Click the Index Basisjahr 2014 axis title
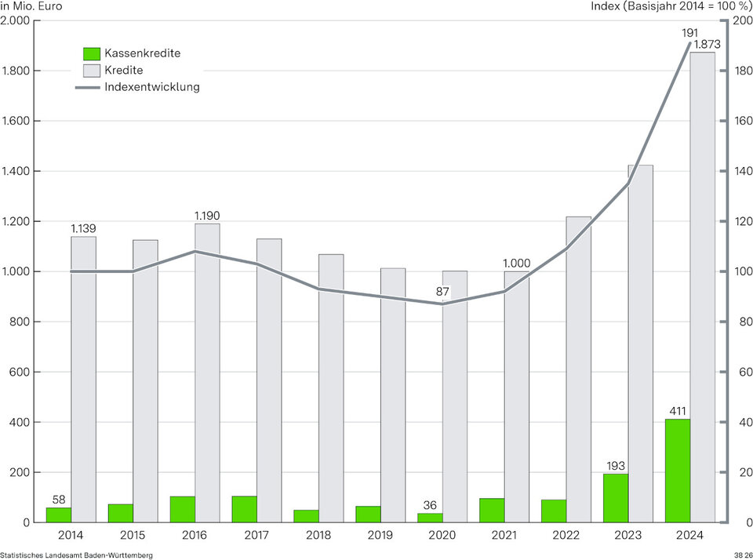The width and height of the screenshot is (753, 560). [671, 6]
